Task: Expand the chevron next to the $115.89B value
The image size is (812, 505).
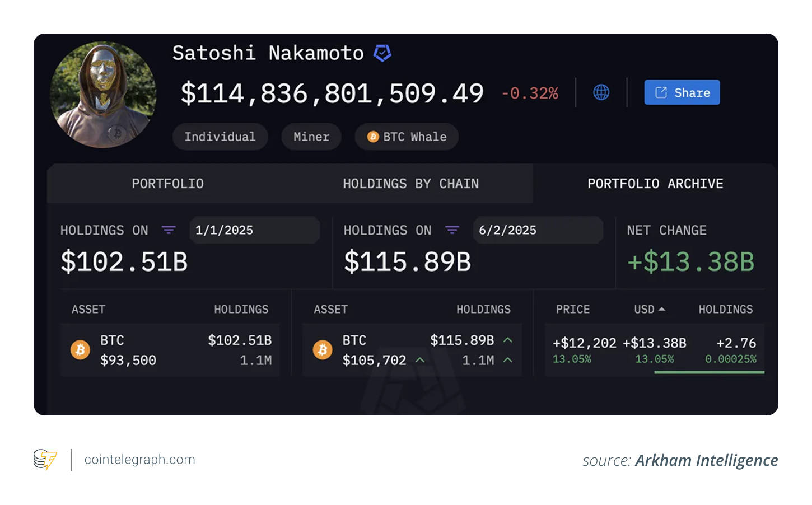Action: point(508,340)
